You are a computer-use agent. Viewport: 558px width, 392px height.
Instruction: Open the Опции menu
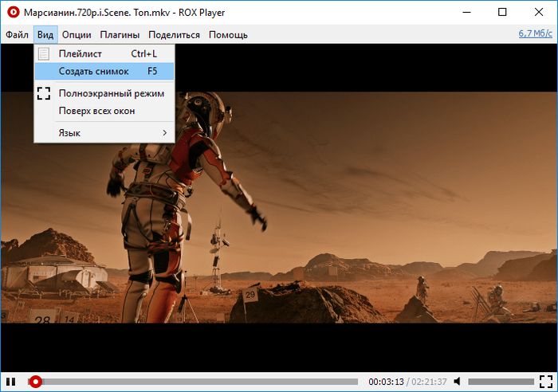[x=77, y=34]
